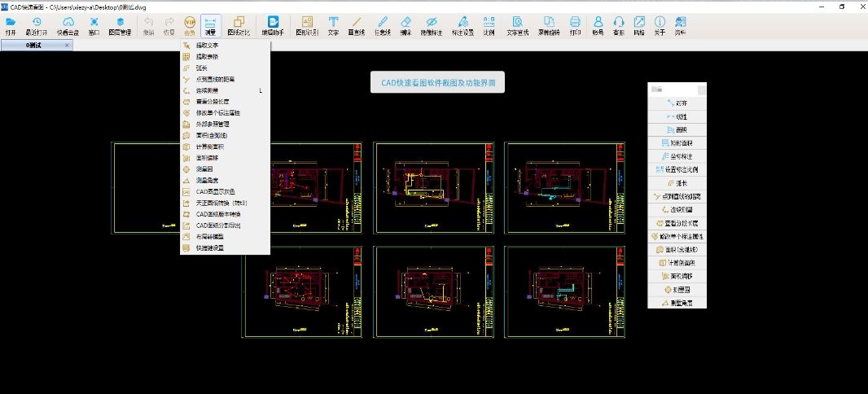Open the 关于 about info icon
This screenshot has width=868, height=394.
pyautogui.click(x=660, y=26)
